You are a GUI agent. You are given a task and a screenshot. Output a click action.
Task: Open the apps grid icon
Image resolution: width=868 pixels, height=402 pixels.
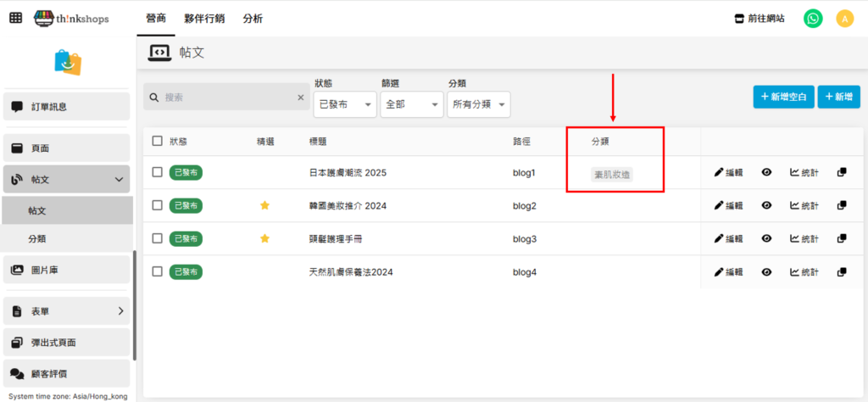(x=16, y=18)
